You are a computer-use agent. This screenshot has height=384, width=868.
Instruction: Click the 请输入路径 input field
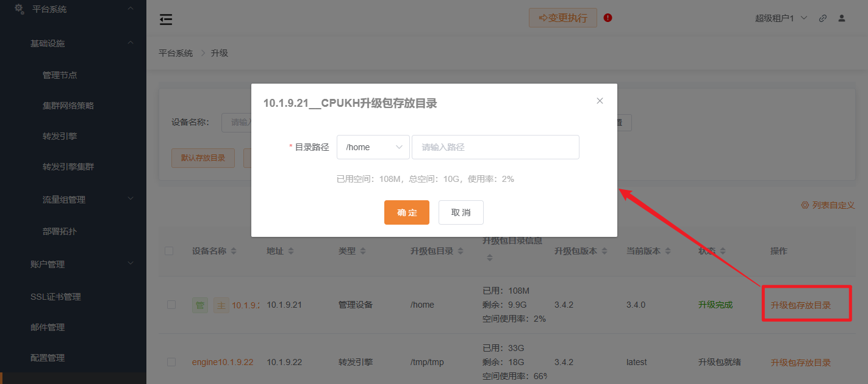(495, 147)
